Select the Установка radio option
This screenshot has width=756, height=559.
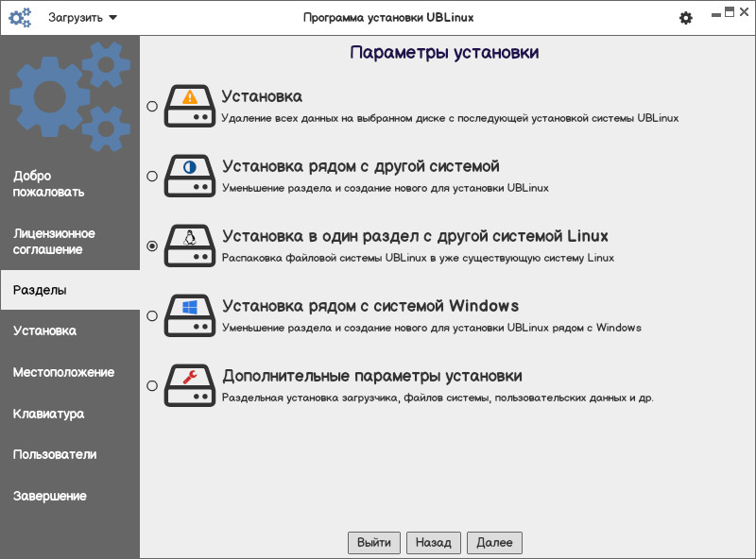pyautogui.click(x=152, y=107)
